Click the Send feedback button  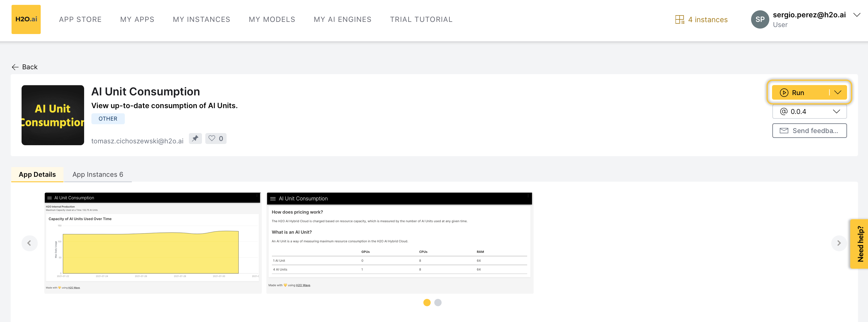pos(809,131)
